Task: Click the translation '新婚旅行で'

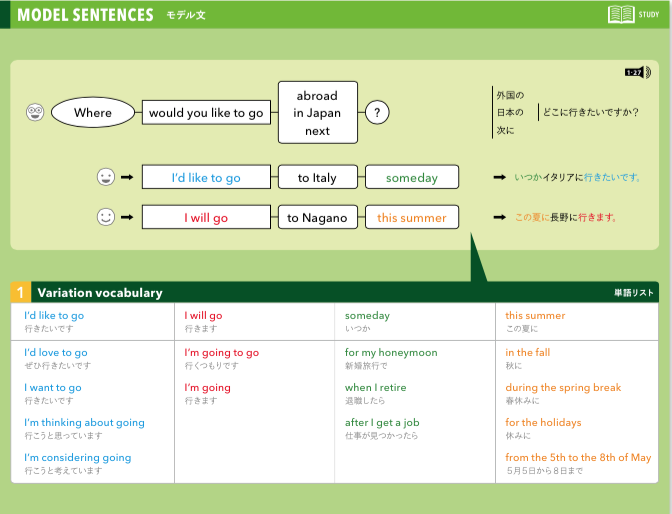Action: [x=366, y=366]
